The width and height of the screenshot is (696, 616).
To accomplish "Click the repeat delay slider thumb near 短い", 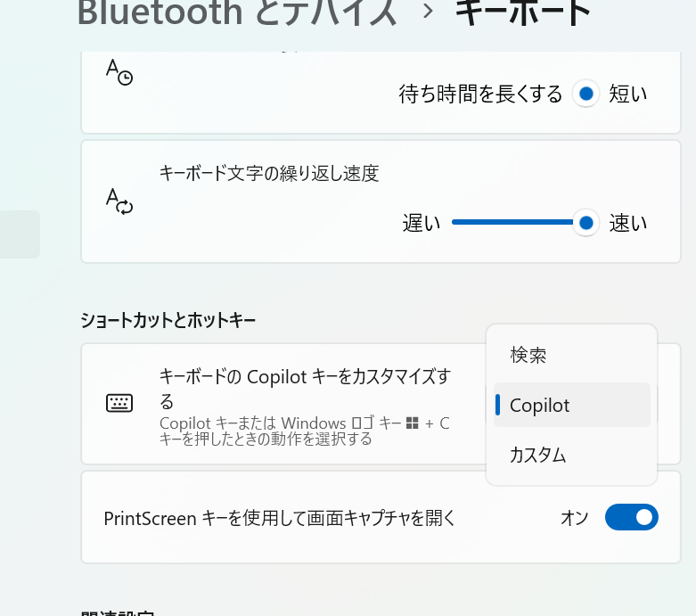I will pyautogui.click(x=585, y=93).
